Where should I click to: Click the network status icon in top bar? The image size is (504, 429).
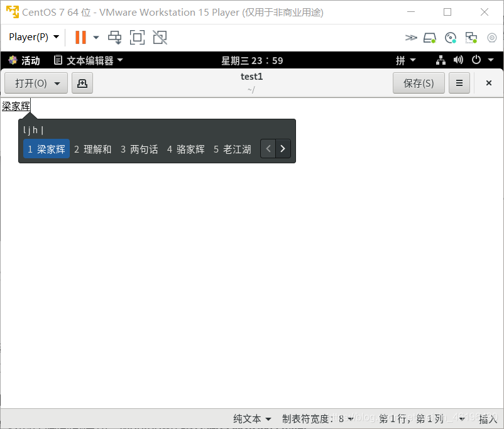pos(441,60)
